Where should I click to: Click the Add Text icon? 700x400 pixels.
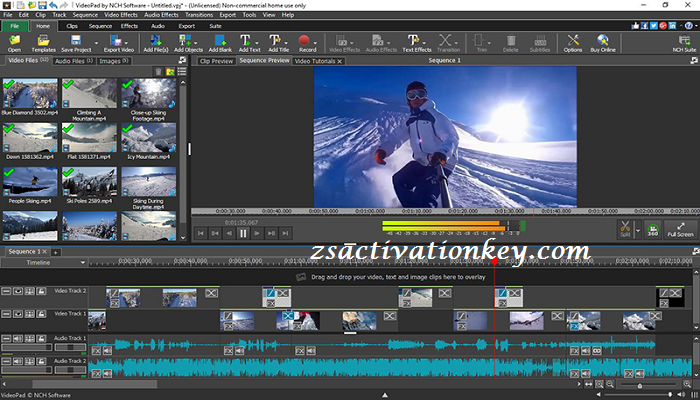246,40
